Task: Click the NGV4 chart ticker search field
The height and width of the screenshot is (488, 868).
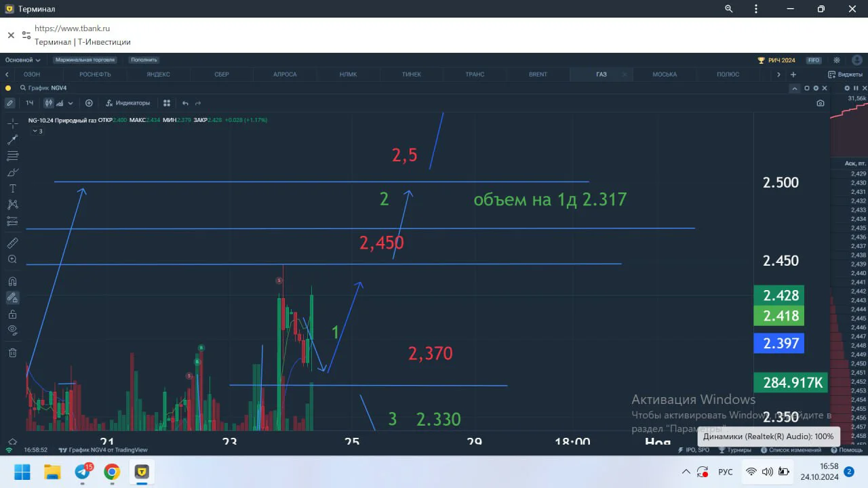Action: tap(42, 88)
